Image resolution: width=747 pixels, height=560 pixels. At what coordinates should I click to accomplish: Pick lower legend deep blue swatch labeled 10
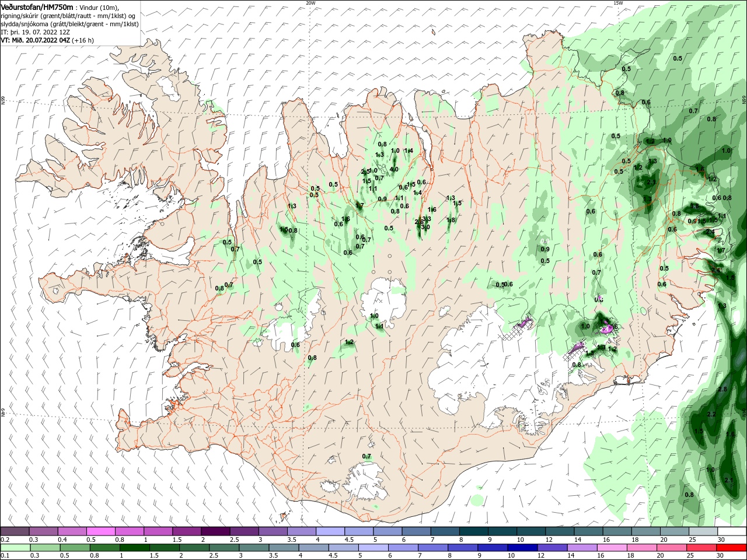pyautogui.click(x=523, y=548)
